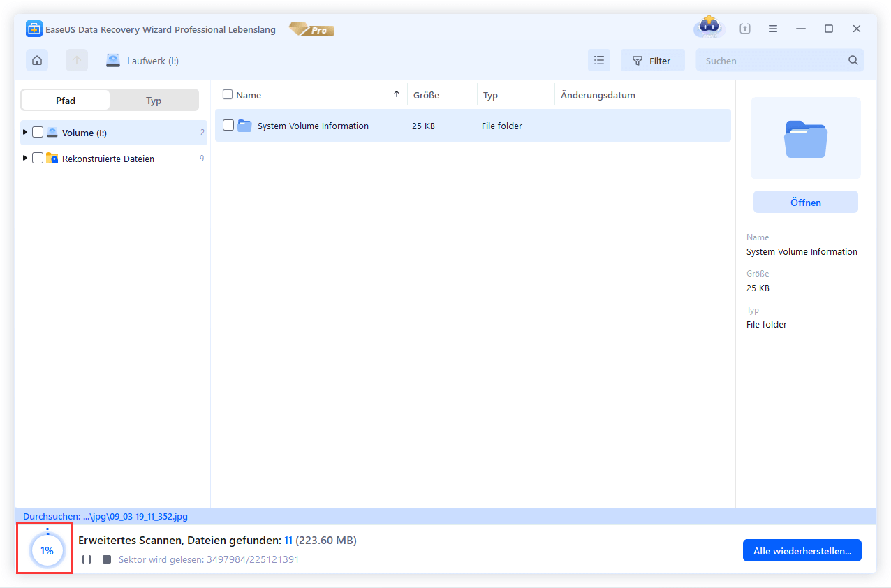Click the Durchsuchen status bar path
Screen dimensions: 891x588
[105, 517]
